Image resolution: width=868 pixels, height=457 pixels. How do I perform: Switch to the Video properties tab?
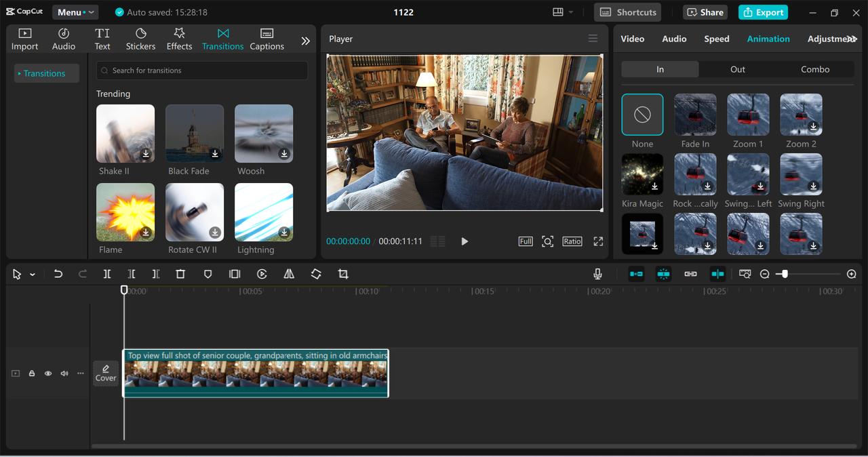coord(633,39)
